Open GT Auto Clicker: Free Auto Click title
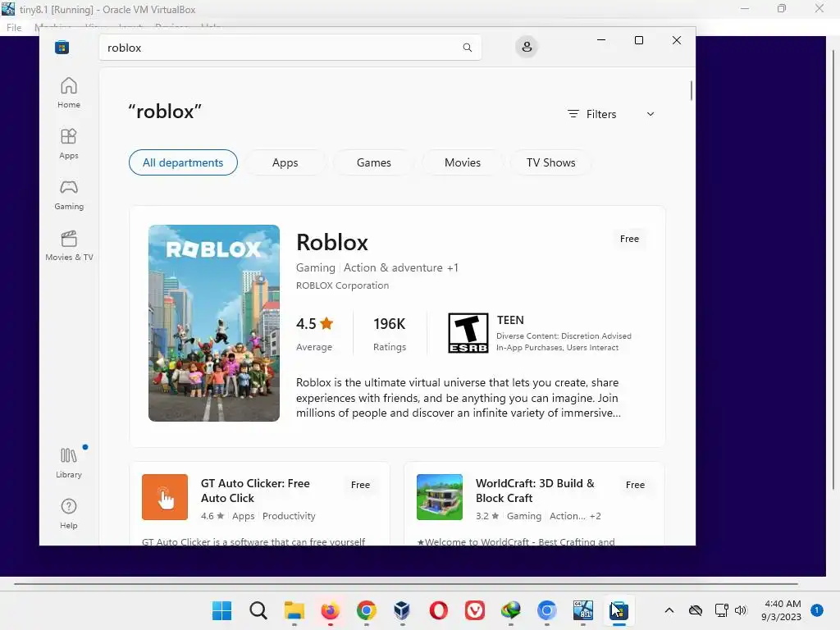The height and width of the screenshot is (630, 840). (255, 491)
